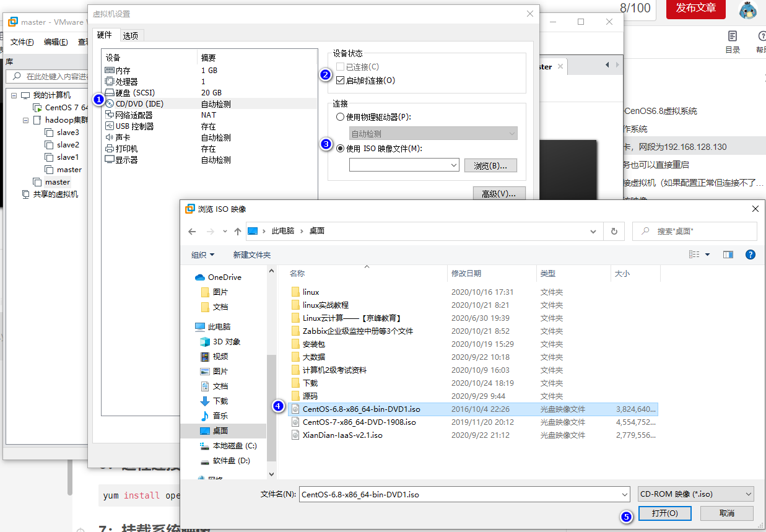The height and width of the screenshot is (532, 766).
Task: Click the red 发布文章 button
Action: click(695, 8)
